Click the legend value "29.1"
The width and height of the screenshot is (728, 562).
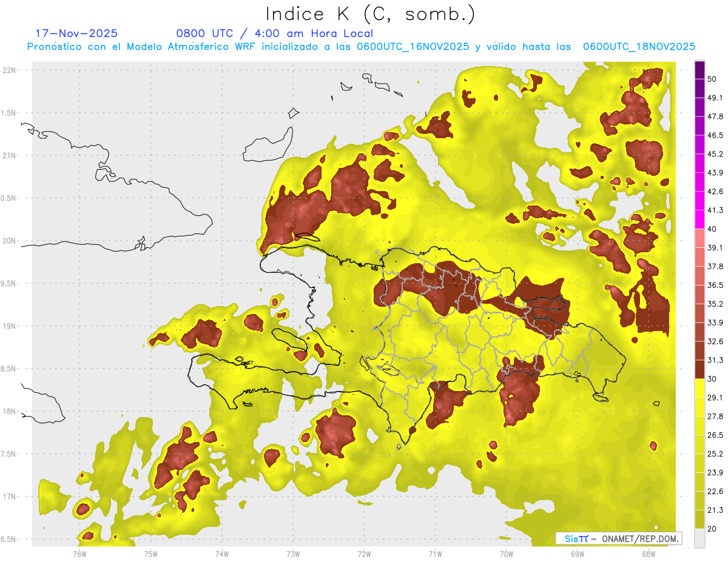click(715, 397)
